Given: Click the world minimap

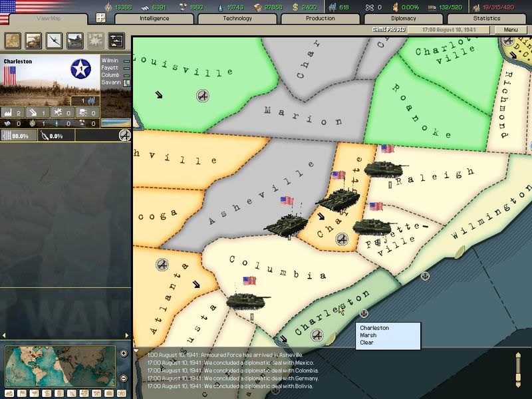Looking at the screenshot, I should [61, 366].
